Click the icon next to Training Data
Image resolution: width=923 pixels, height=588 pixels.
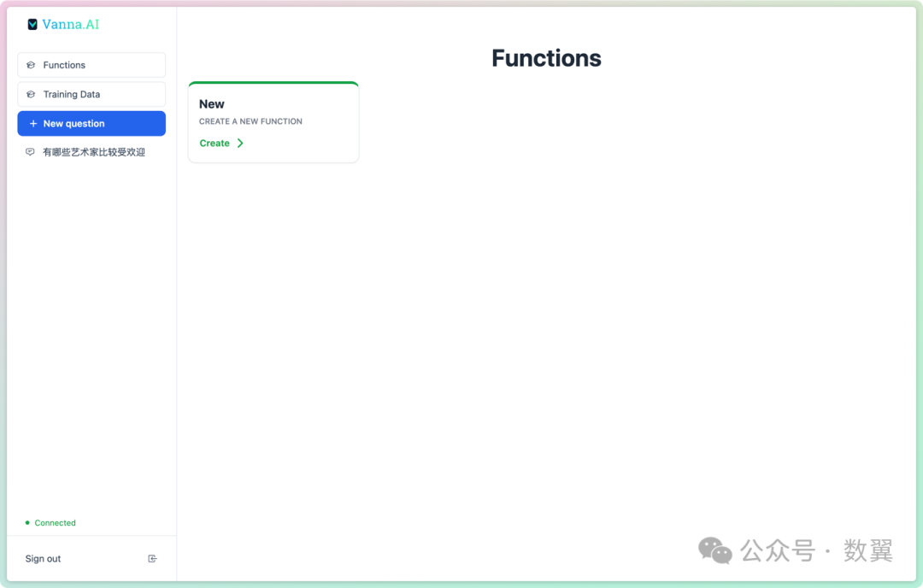[31, 94]
